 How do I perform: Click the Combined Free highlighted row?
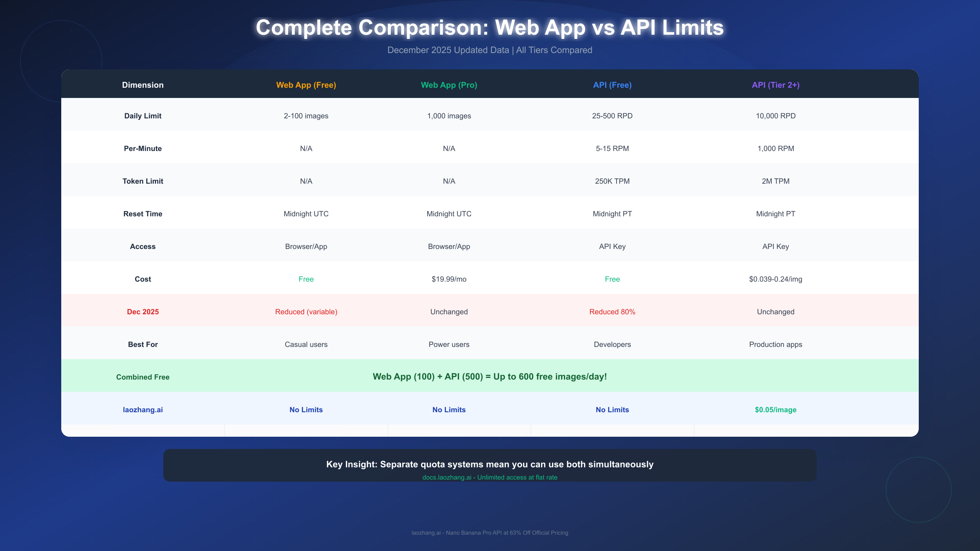(x=490, y=376)
